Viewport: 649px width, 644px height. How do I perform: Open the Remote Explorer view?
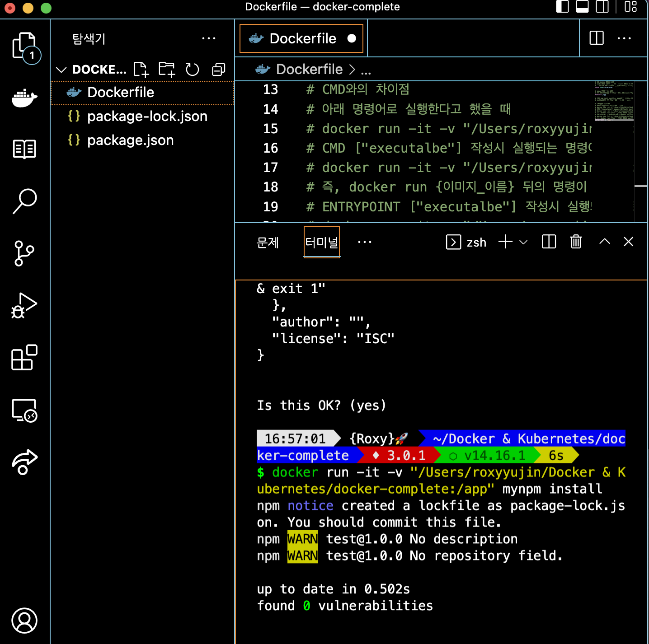coord(25,410)
